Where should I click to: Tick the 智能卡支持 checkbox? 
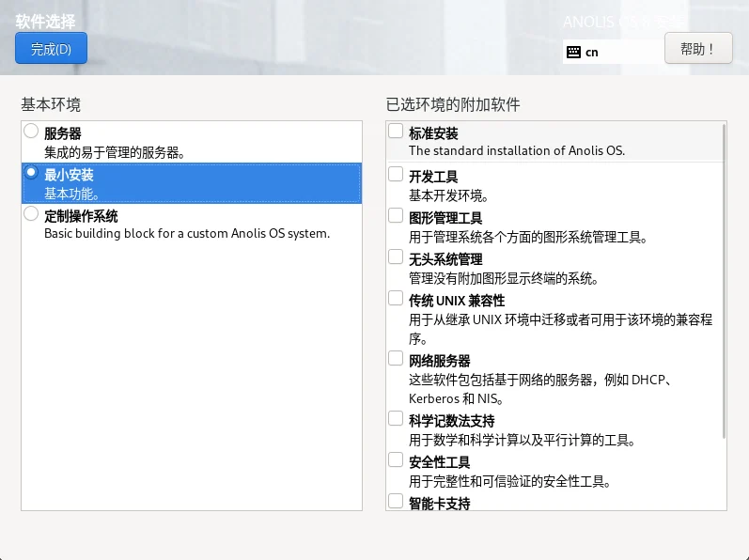pyautogui.click(x=396, y=502)
